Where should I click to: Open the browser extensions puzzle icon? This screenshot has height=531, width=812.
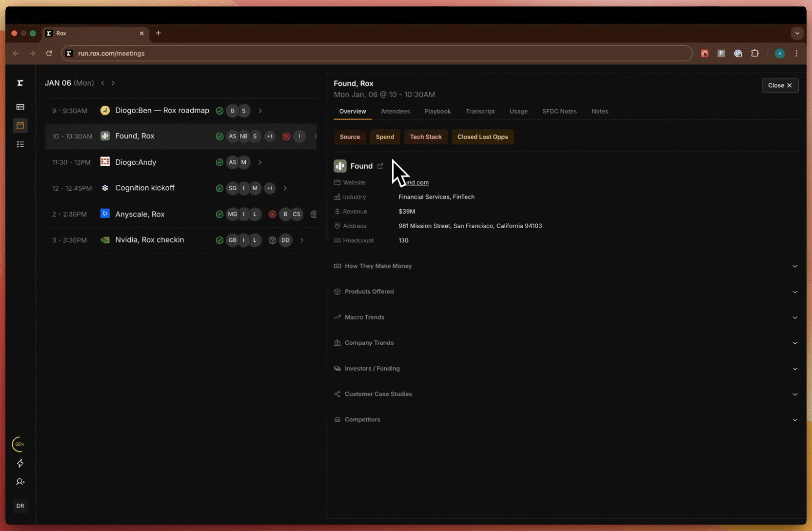(x=754, y=54)
